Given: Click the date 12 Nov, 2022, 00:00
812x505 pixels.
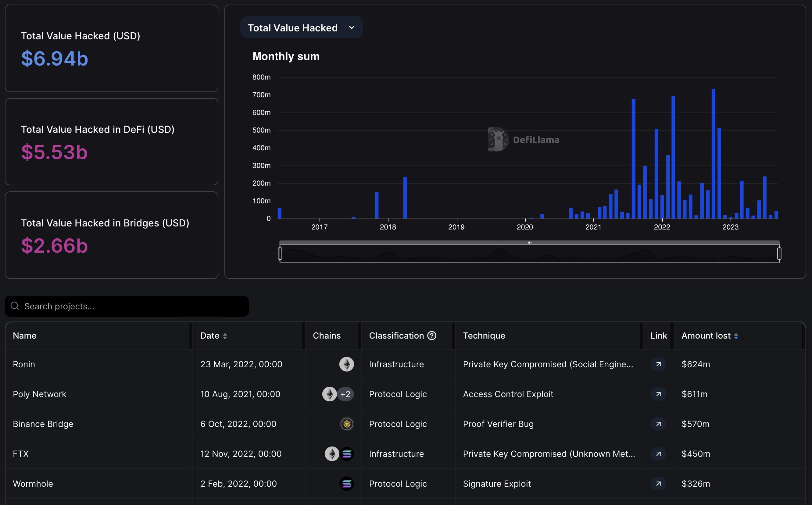Looking at the screenshot, I should point(241,454).
